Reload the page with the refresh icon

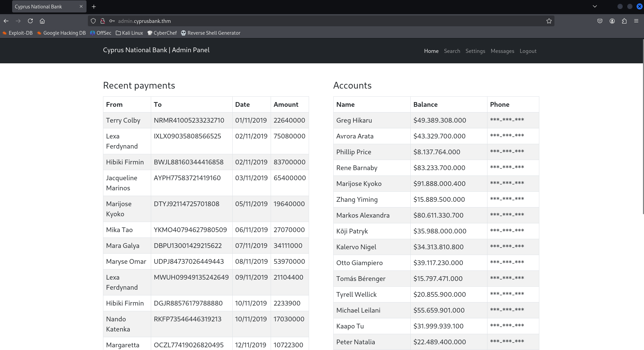[x=30, y=21]
